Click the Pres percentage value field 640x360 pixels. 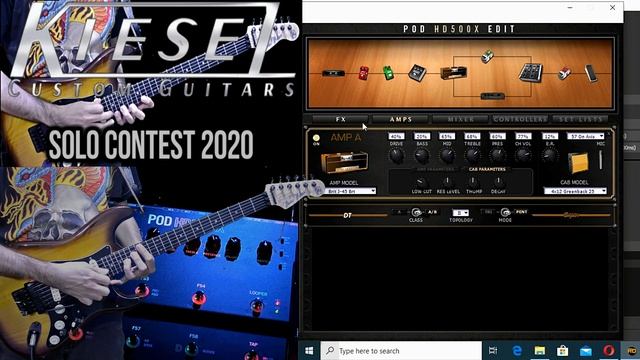tap(498, 136)
